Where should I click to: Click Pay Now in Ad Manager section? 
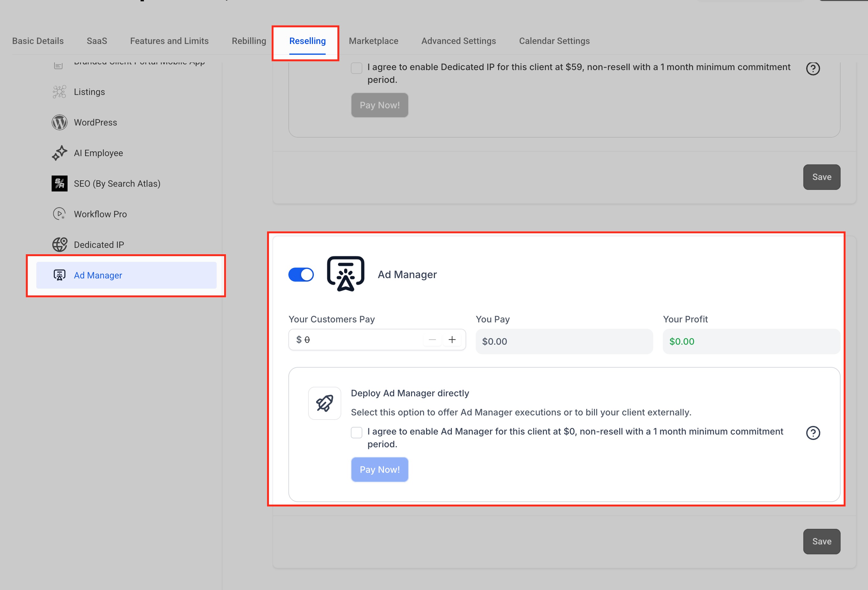click(x=380, y=470)
